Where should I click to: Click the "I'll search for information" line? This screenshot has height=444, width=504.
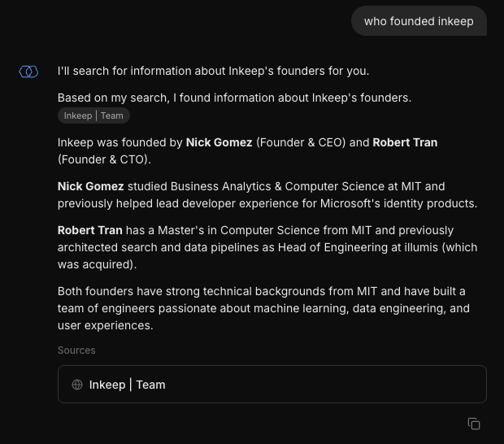pos(213,71)
